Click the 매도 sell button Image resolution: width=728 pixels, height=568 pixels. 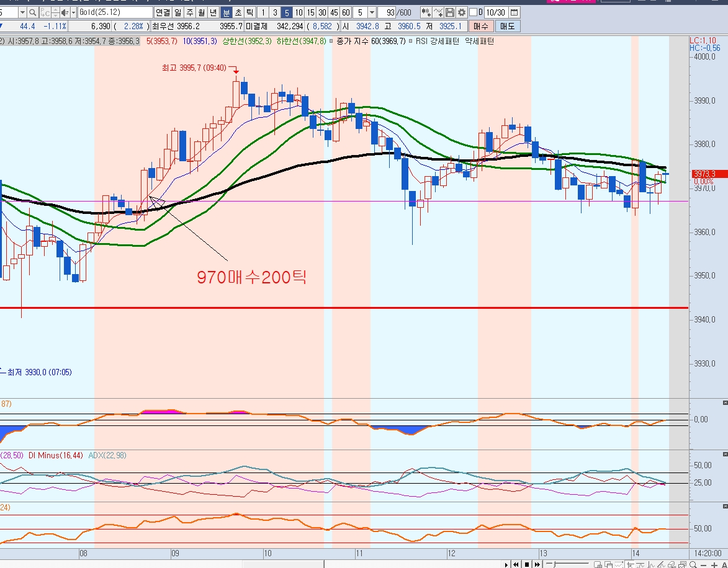coord(507,26)
